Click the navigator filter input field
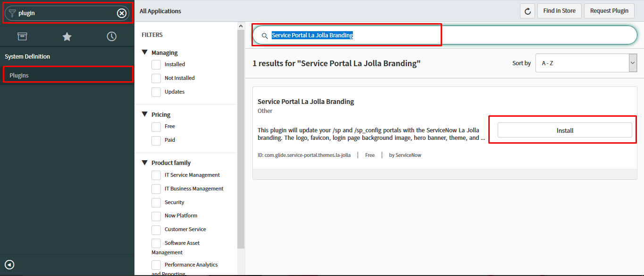The height and width of the screenshot is (276, 644). click(x=66, y=13)
